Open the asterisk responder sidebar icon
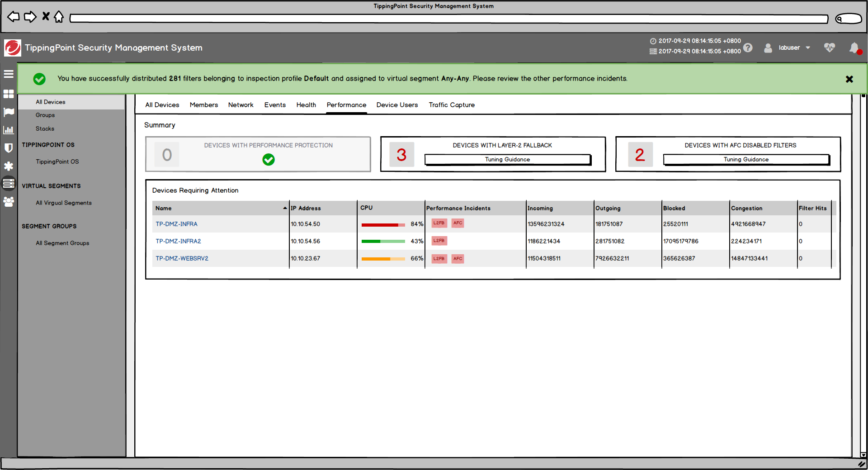This screenshot has height=470, width=868. [9, 166]
